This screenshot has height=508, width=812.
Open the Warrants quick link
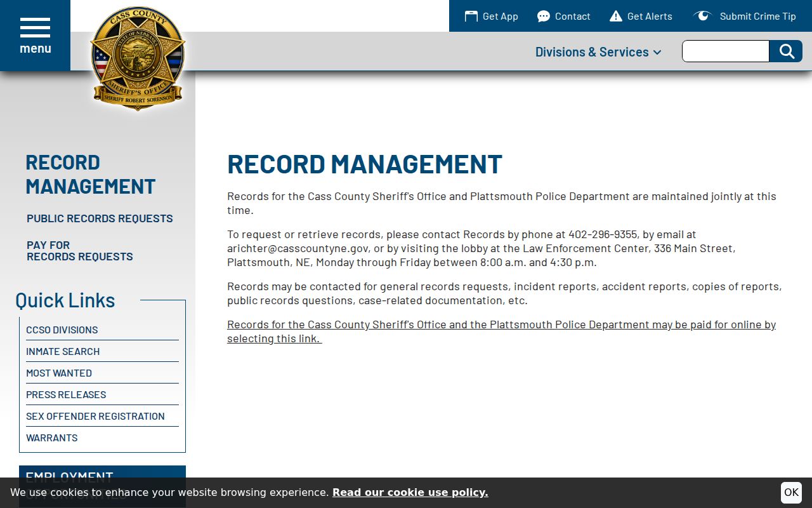coord(52,438)
